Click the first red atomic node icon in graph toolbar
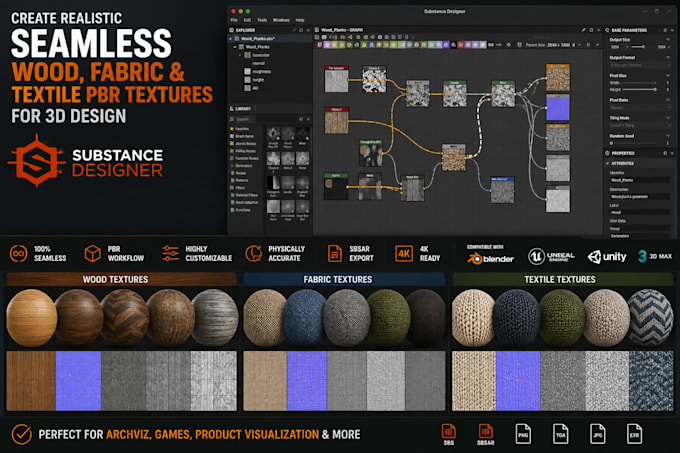Image resolution: width=680 pixels, height=453 pixels. [320, 45]
